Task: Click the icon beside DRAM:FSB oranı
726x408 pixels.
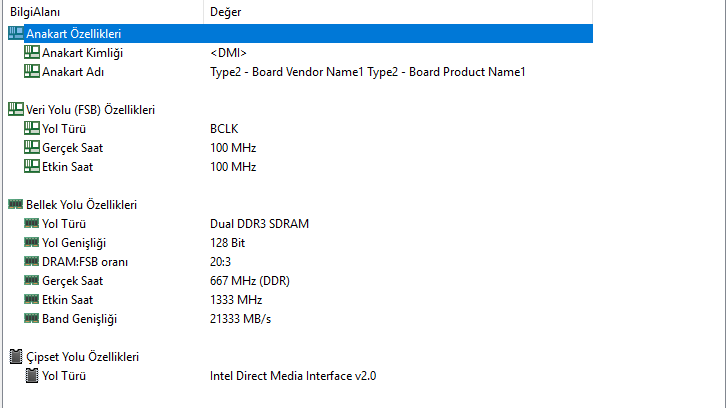Action: pos(31,261)
